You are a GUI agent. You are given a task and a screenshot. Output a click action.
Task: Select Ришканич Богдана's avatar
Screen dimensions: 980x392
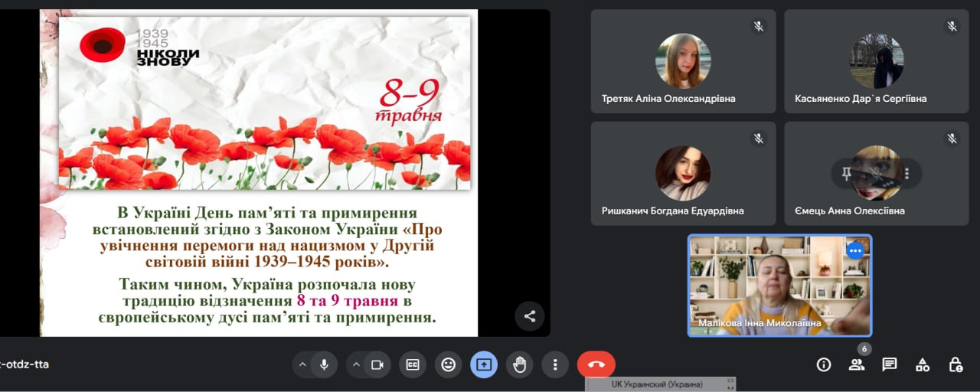683,173
